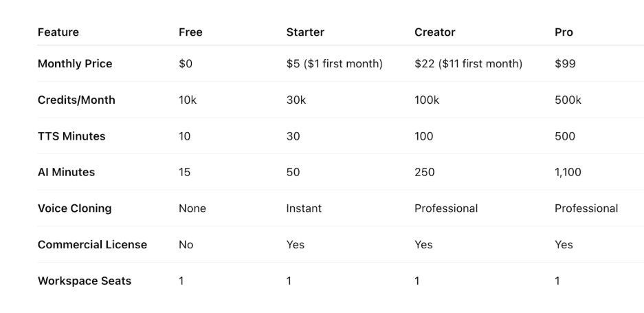The width and height of the screenshot is (644, 313).
Task: Click the Starter column header
Action: [304, 32]
